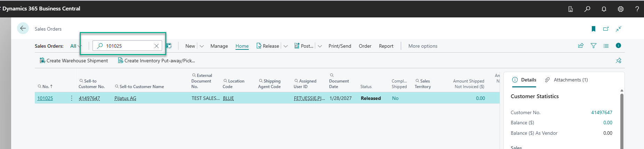The image size is (644, 149).
Task: Open page in new window icon
Action: coord(606,29)
